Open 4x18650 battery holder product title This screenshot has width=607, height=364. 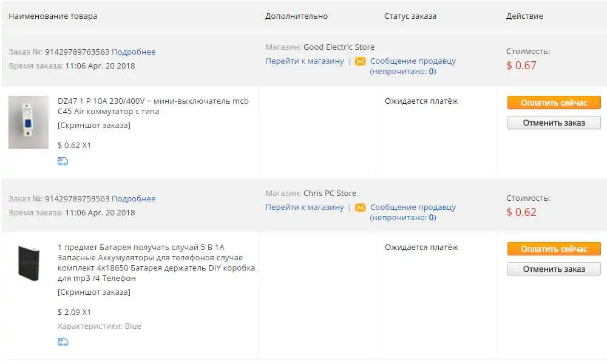157,263
